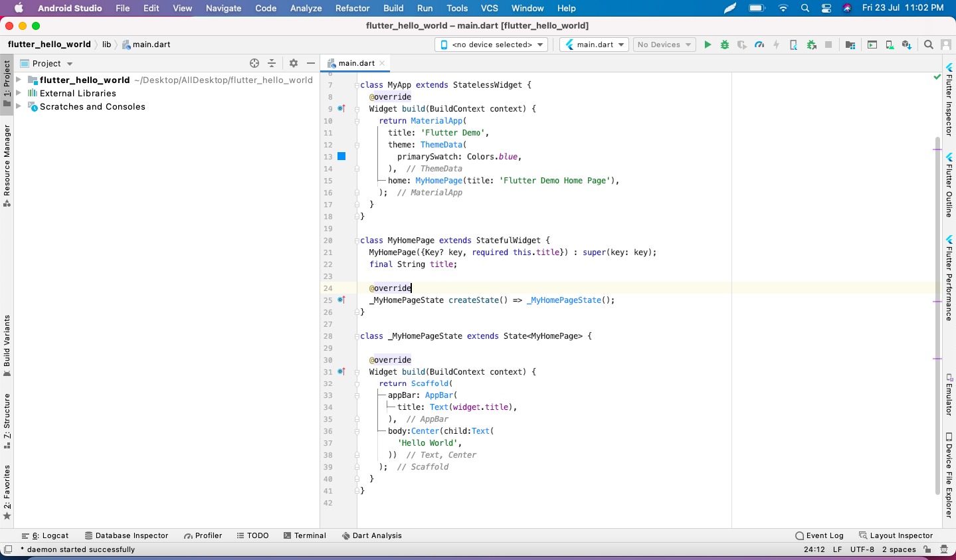The width and height of the screenshot is (956, 560).
Task: Run the app with the green play button
Action: [708, 45]
